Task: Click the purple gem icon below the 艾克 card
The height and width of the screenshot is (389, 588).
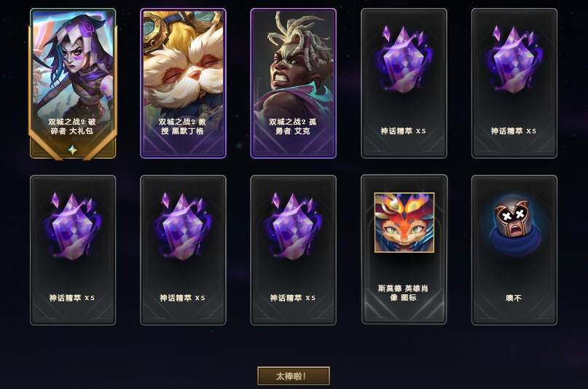Action: (293, 226)
